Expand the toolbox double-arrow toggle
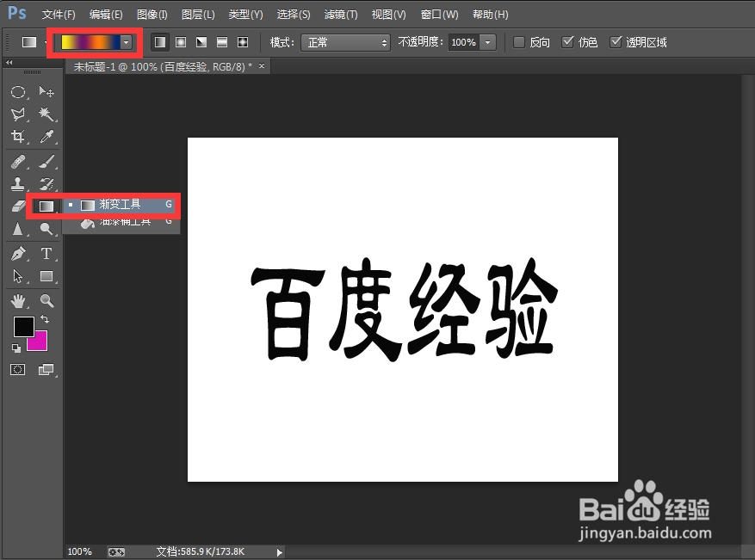 click(9, 62)
